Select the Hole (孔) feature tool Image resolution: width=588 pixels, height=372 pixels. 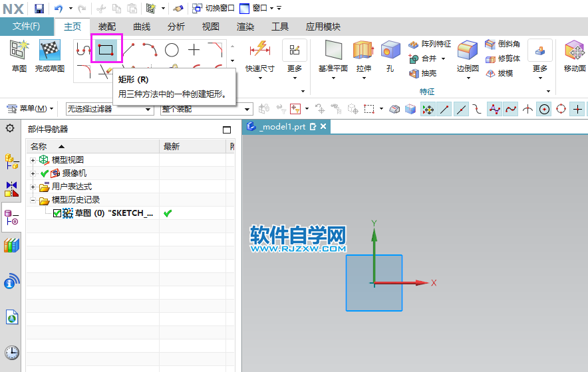click(x=390, y=50)
